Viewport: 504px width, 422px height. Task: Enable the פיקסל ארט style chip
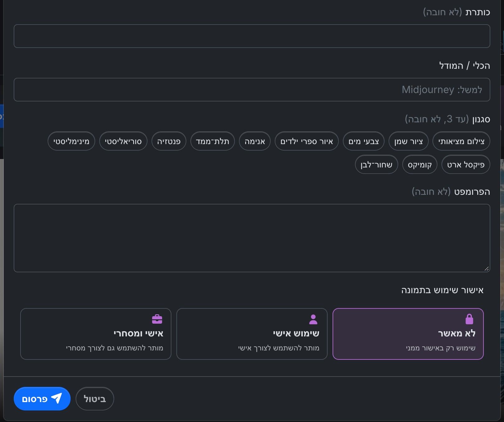click(466, 164)
